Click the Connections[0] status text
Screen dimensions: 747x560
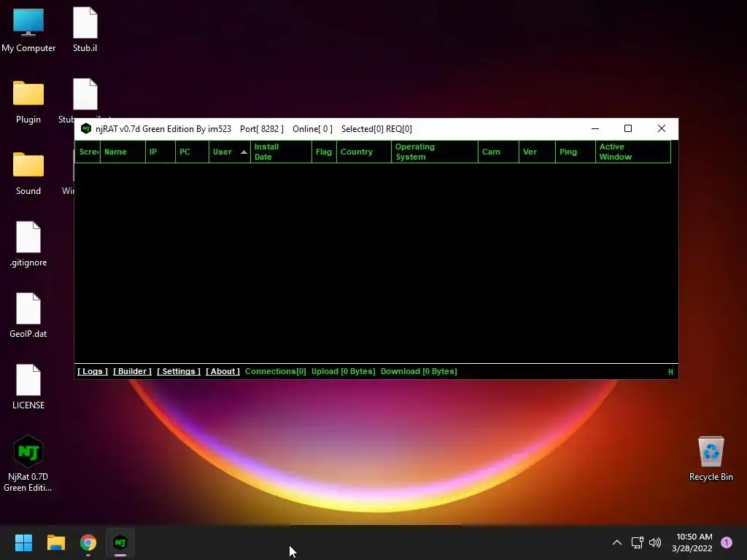pyautogui.click(x=275, y=371)
